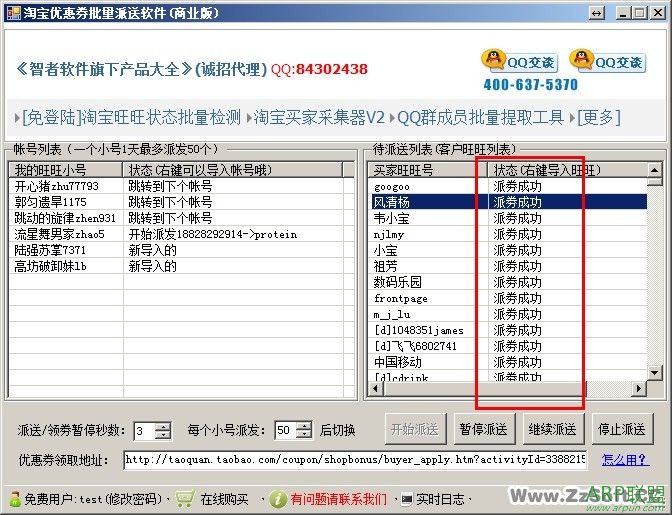This screenshot has height=515, width=672.
Task: Open 实时日志 from status bar
Action: [x=440, y=499]
